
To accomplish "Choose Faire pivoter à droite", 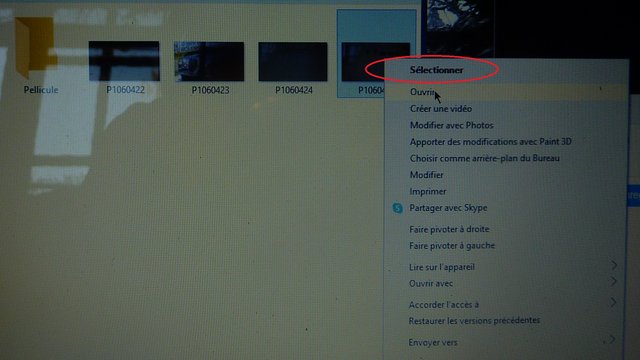I will tap(449, 229).
